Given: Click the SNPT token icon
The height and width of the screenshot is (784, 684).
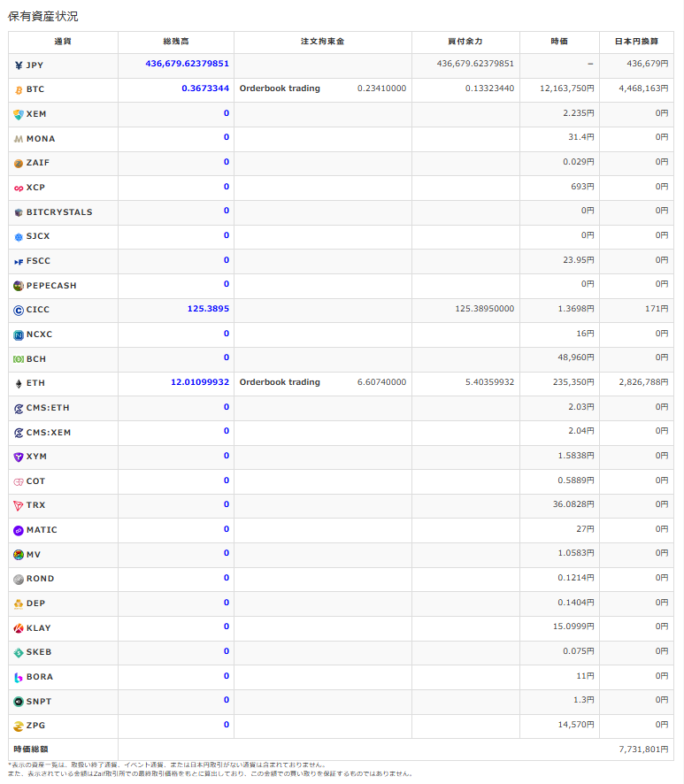Looking at the screenshot, I should click(x=19, y=702).
